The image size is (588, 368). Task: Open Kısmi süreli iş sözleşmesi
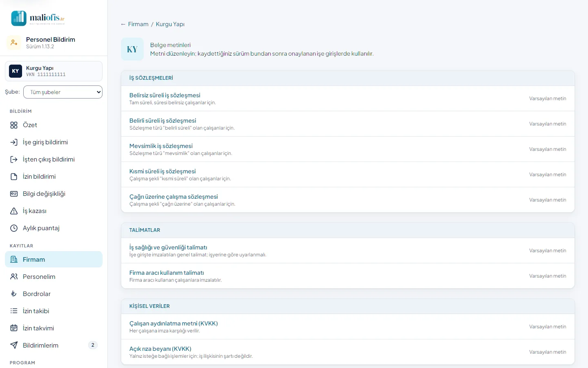[x=348, y=175]
